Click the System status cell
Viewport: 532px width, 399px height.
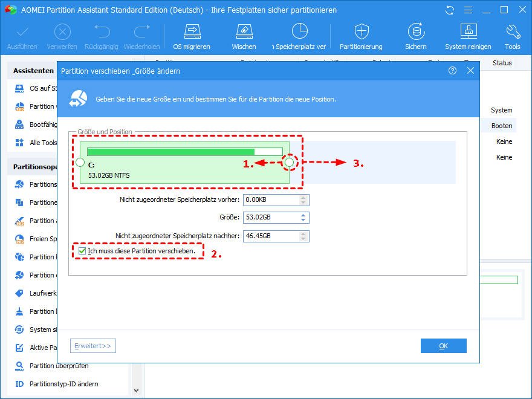[x=501, y=110]
